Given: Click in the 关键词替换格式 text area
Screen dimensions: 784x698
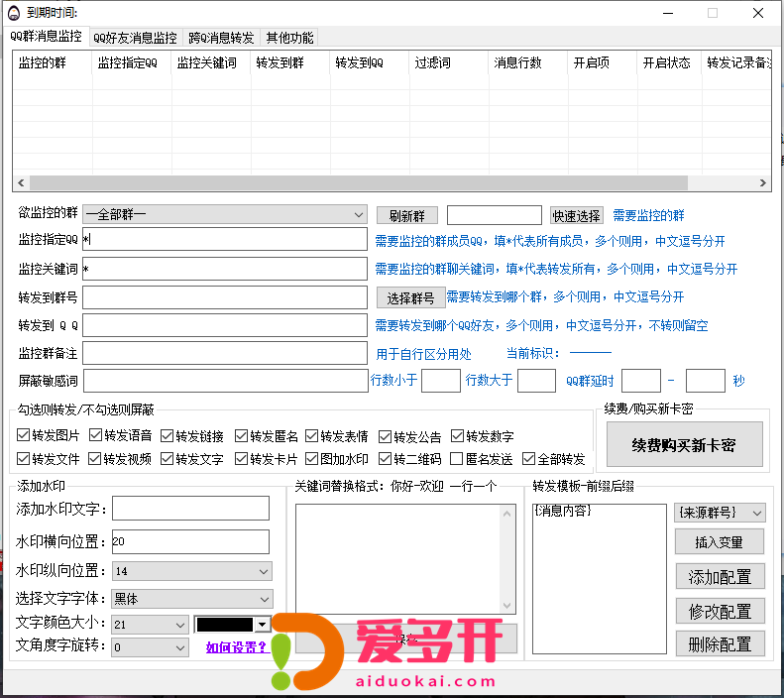Looking at the screenshot, I should click(398, 558).
